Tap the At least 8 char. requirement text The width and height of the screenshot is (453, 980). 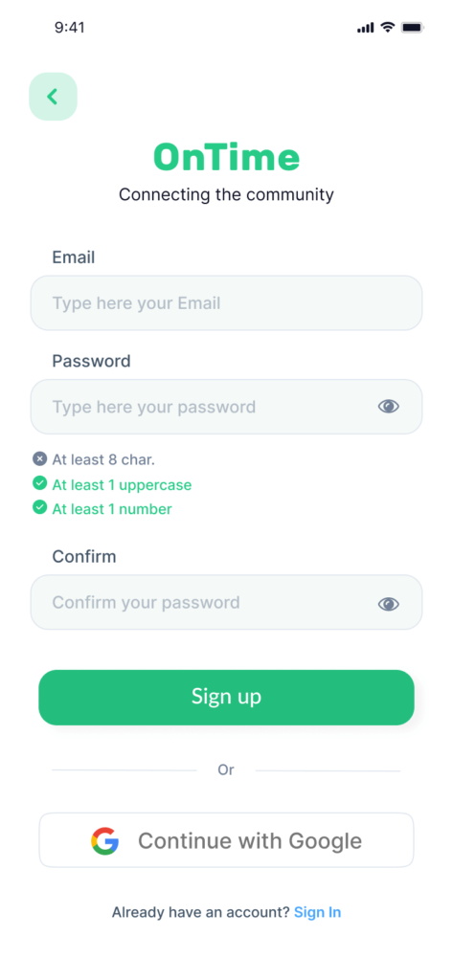pyautogui.click(x=103, y=460)
